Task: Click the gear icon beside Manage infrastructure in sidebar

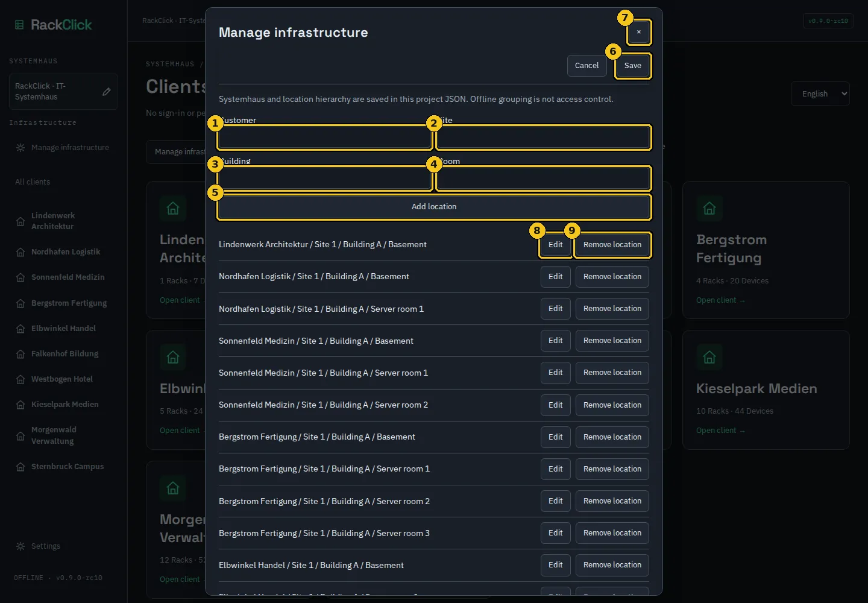Action: coord(20,148)
